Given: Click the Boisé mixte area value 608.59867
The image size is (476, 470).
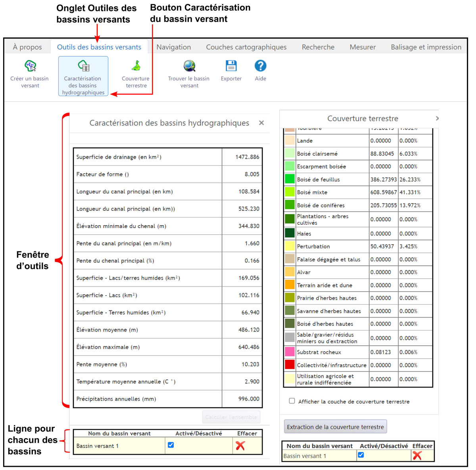Looking at the screenshot, I should (x=384, y=192).
